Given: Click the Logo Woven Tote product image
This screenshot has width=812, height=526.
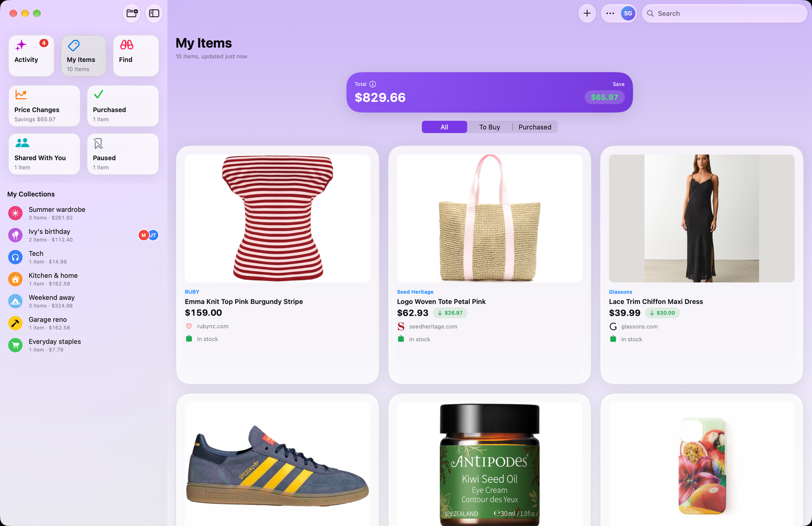Looking at the screenshot, I should 489,218.
